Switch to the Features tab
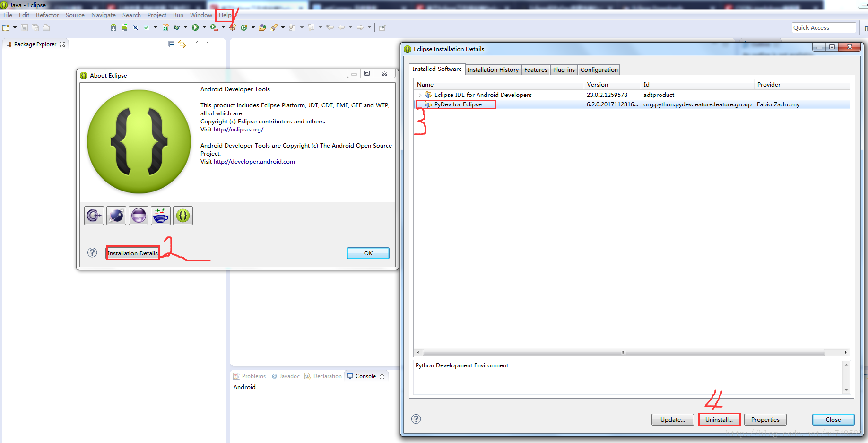868x443 pixels. (536, 70)
